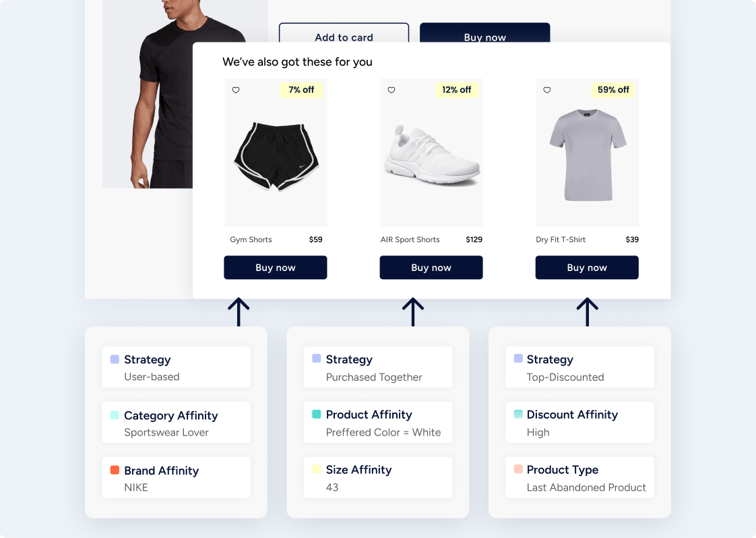
Task: Click the Add to card button
Action: pos(344,33)
